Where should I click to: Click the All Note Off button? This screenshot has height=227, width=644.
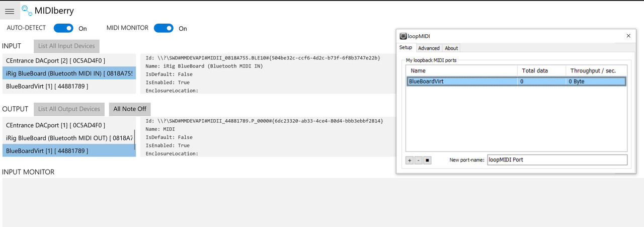[x=130, y=109]
